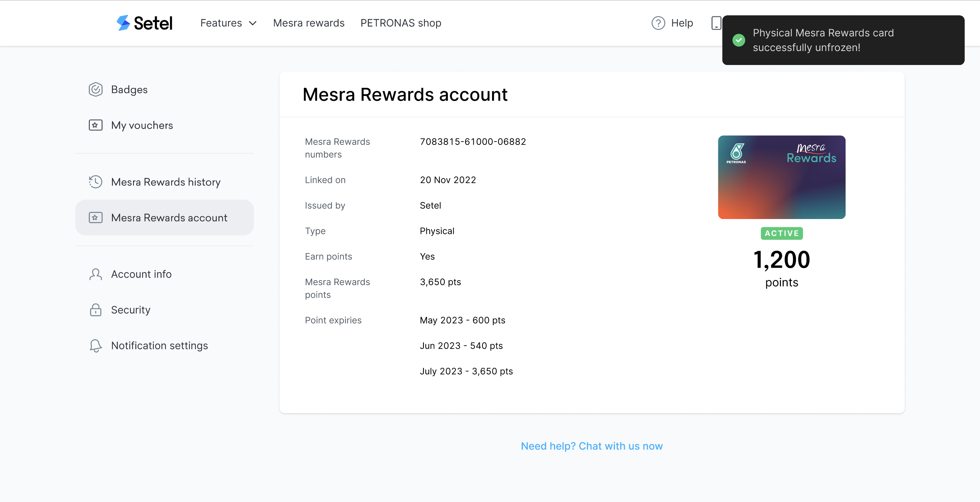Open Security settings
The width and height of the screenshot is (980, 502).
[164, 309]
